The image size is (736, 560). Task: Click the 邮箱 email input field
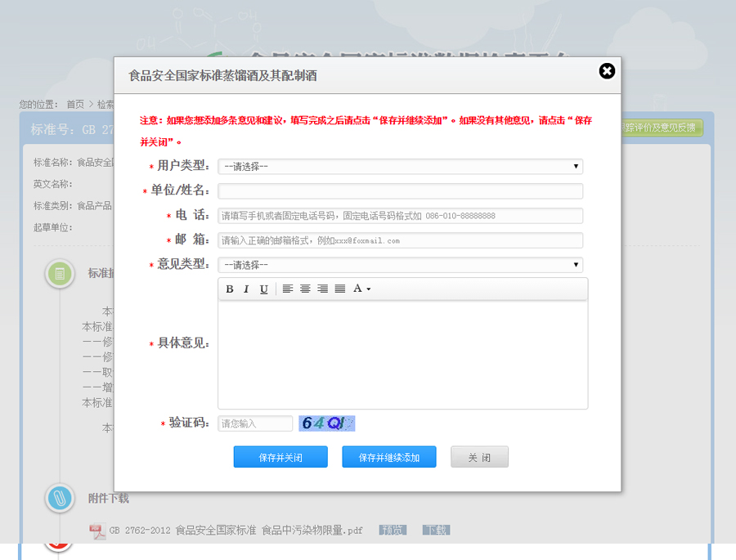[400, 240]
